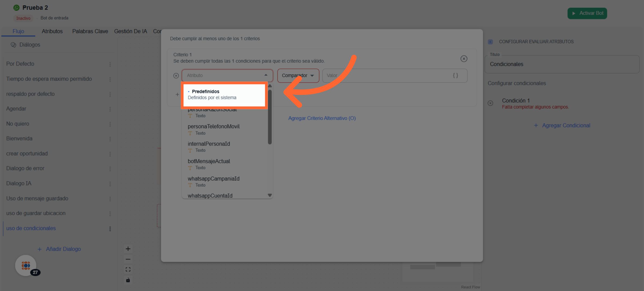This screenshot has width=644, height=291.
Task: Remove Criterio 1 with circled X
Action: coord(464,59)
